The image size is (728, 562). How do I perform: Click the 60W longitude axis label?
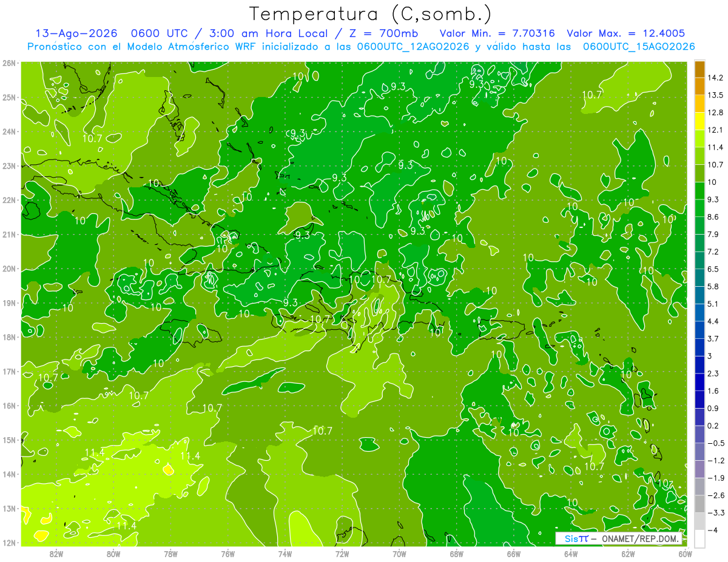tap(686, 554)
